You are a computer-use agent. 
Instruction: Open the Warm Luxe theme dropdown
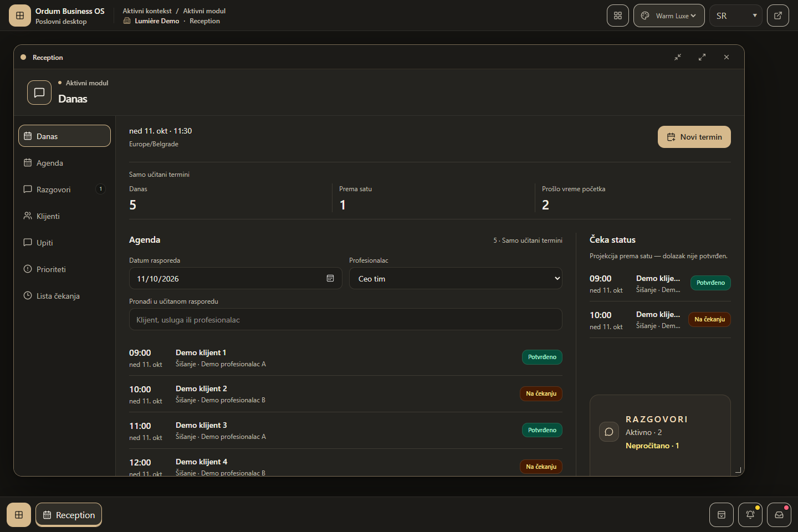tap(669, 16)
